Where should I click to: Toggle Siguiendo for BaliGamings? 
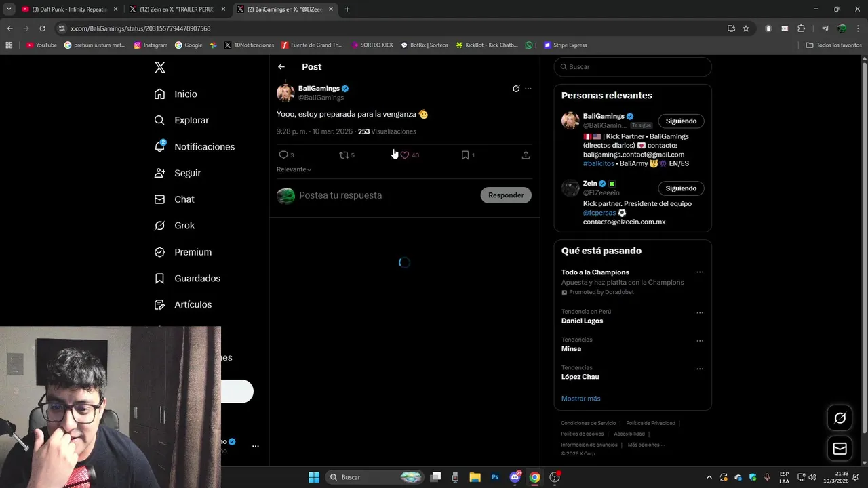tap(681, 121)
